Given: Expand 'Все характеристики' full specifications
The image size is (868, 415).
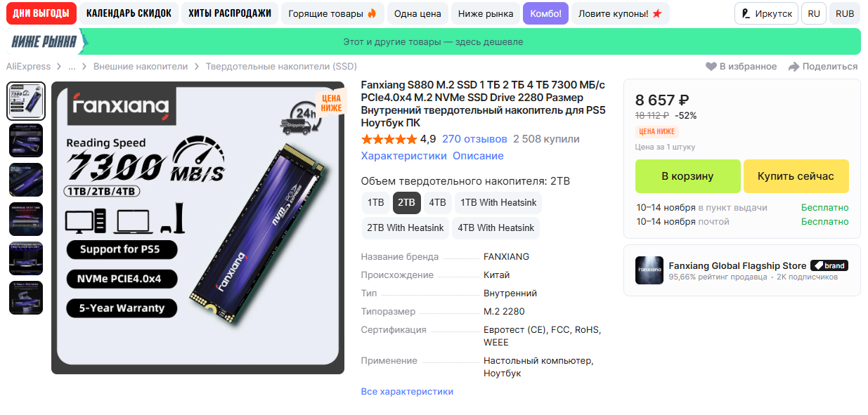Looking at the screenshot, I should [x=407, y=392].
